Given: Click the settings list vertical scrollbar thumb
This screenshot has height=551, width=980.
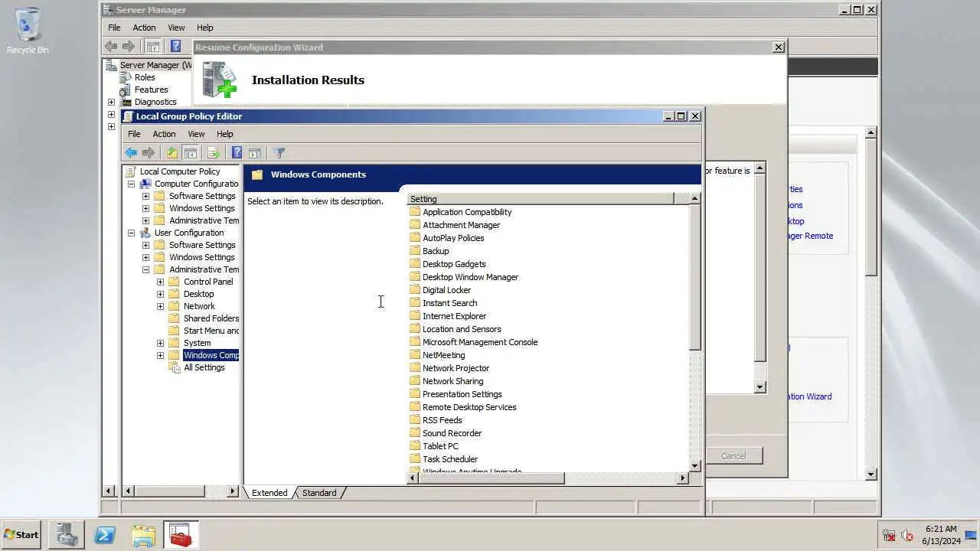Looking at the screenshot, I should 695,278.
